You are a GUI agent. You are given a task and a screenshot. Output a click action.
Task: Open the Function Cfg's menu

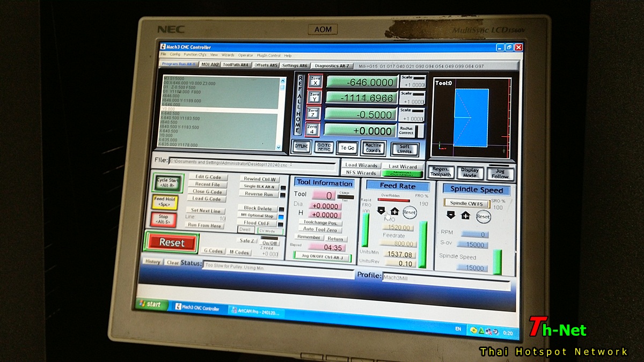(195, 55)
